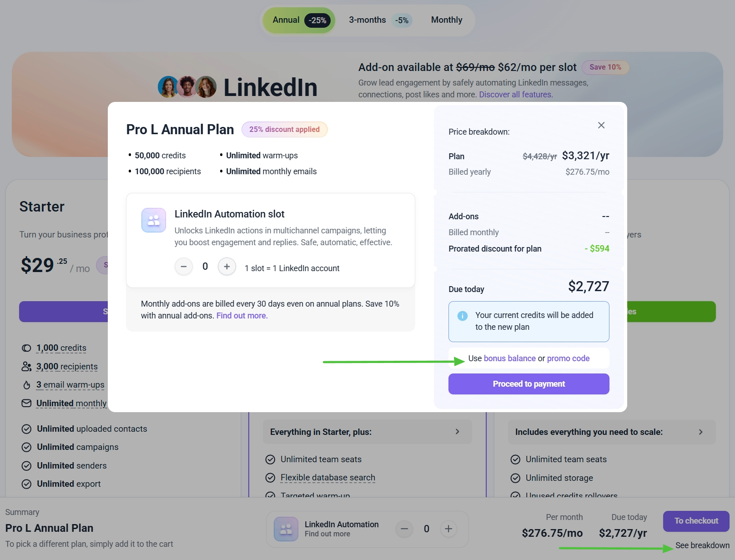The image size is (735, 560).
Task: Open Discover all features link
Action: point(516,95)
